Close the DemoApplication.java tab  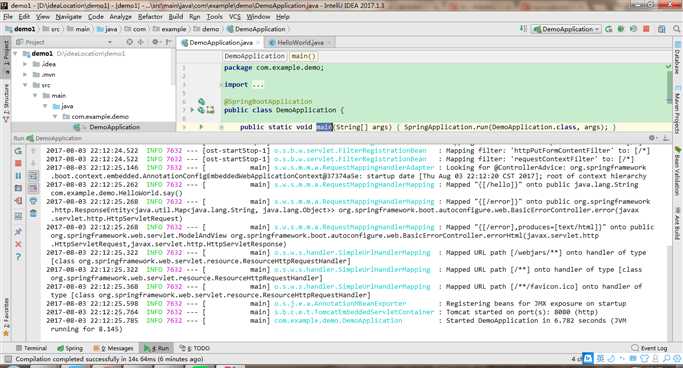coord(258,43)
